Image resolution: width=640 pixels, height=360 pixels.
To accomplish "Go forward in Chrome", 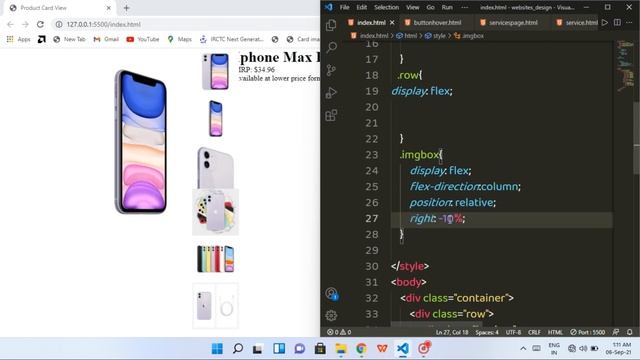I will [25, 24].
